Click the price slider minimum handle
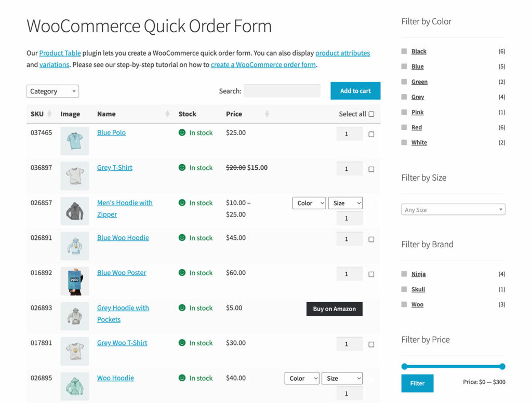Image resolution: width=532 pixels, height=403 pixels. 404,366
